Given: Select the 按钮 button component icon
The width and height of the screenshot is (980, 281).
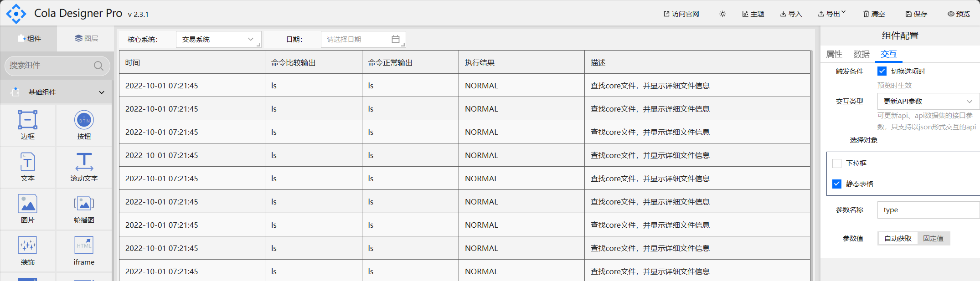Looking at the screenshot, I should point(84,120).
